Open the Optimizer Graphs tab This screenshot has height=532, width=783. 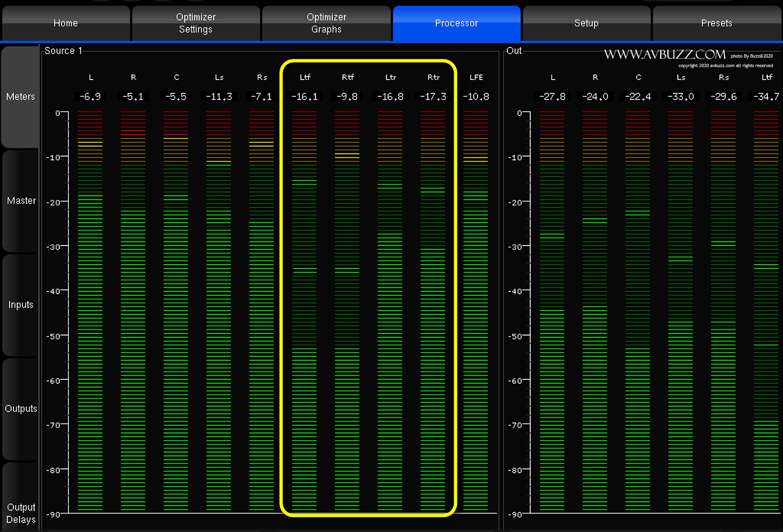coord(326,23)
